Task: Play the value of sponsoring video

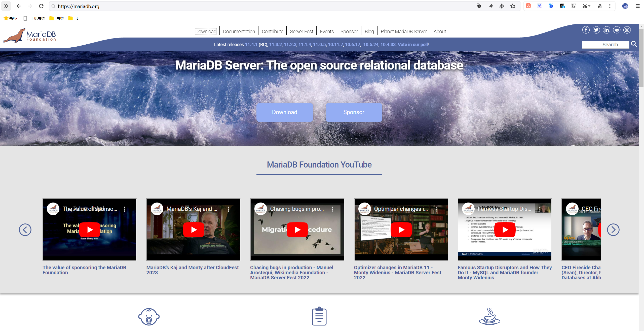Action: [x=90, y=229]
